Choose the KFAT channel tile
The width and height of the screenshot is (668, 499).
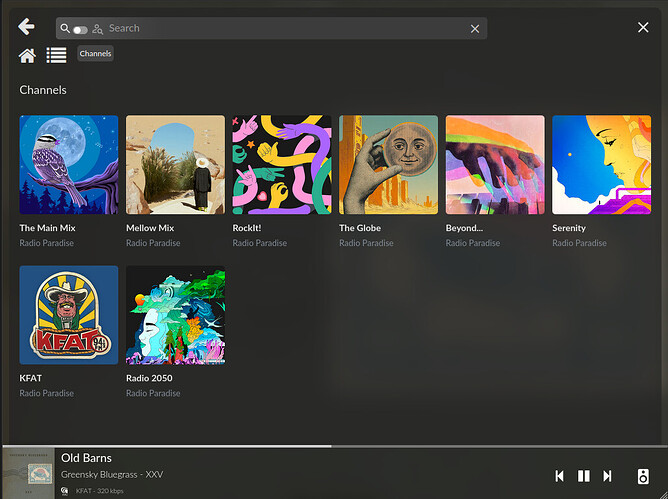(x=69, y=315)
